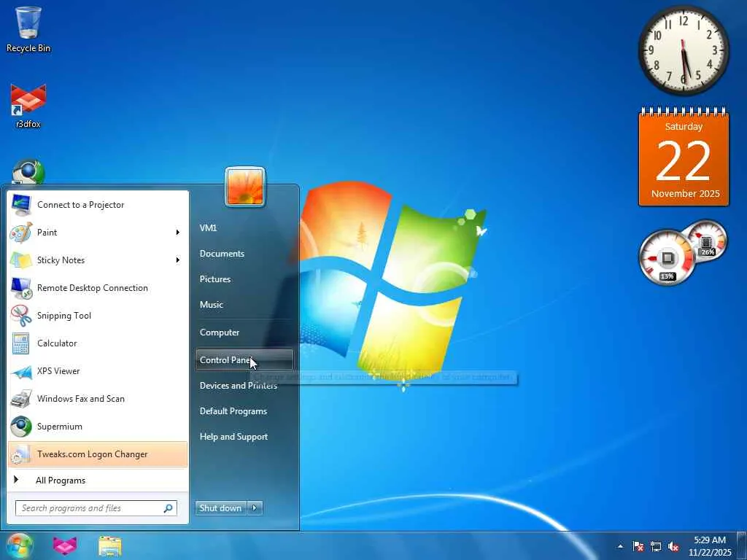Select the r3dfox desktop shortcut
The image size is (747, 560).
[x=28, y=106]
